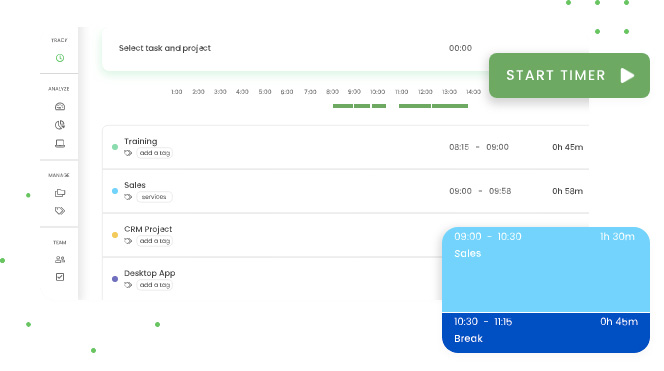The height and width of the screenshot is (371, 664).
Task: Open the Team approvals checkbox icon
Action: point(60,277)
